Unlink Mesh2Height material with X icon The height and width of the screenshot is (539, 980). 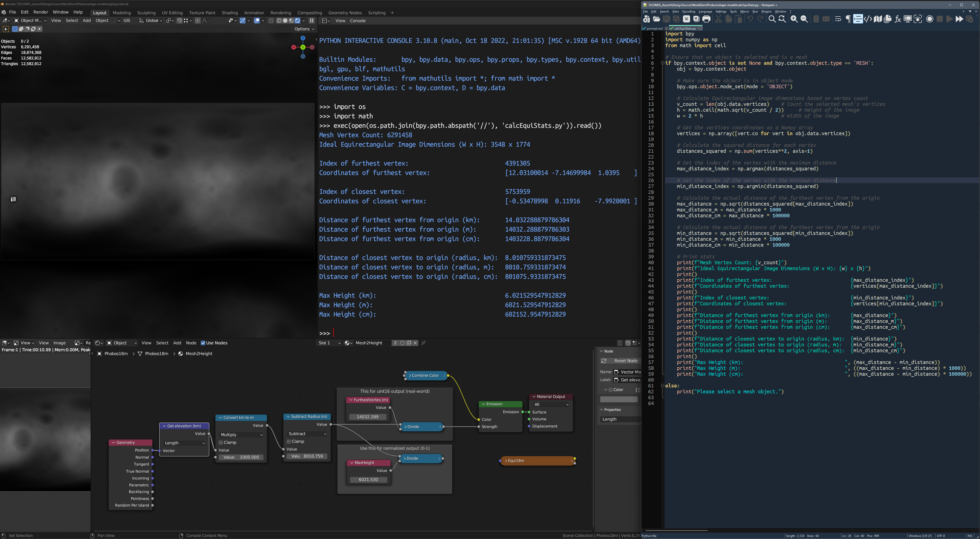pyautogui.click(x=415, y=343)
